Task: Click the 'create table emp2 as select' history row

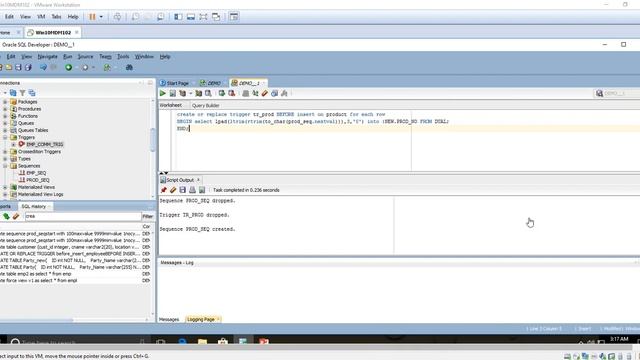Action: (x=76, y=274)
